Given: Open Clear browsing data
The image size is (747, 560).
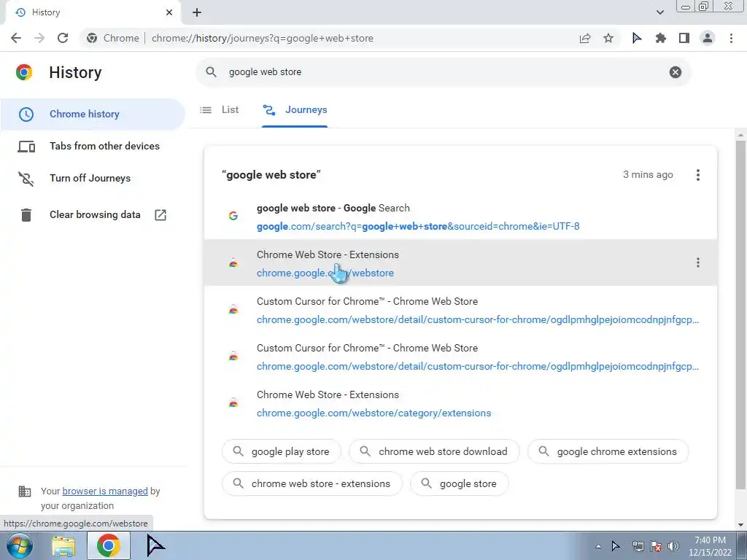Looking at the screenshot, I should 93,215.
